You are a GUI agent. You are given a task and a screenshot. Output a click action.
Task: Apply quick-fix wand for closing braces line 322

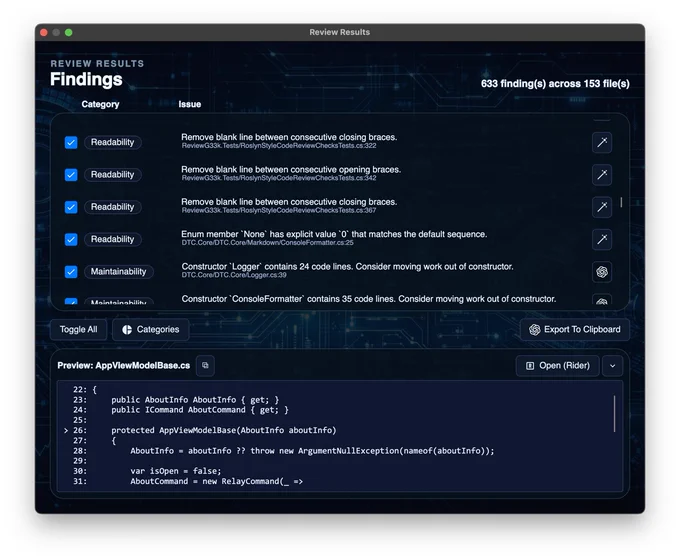coord(602,142)
